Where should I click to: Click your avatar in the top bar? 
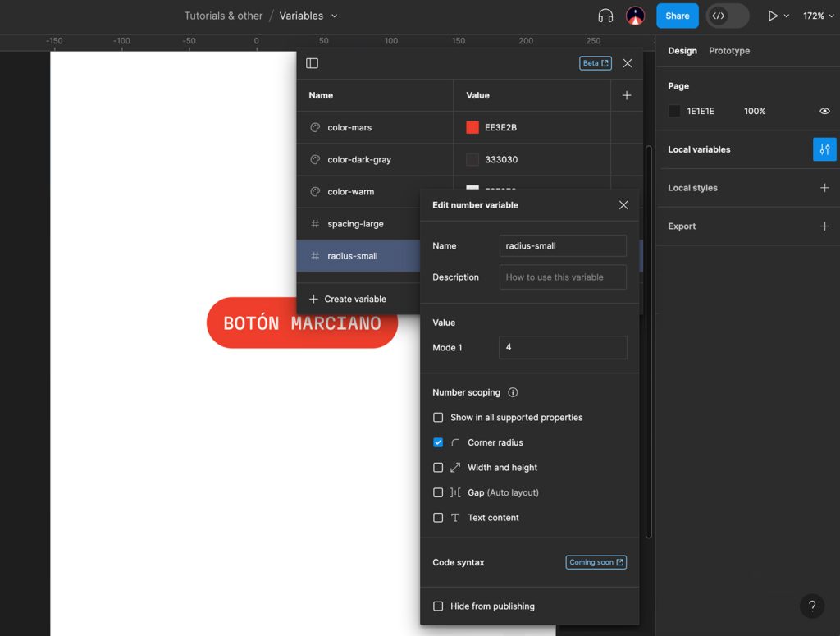coord(635,15)
